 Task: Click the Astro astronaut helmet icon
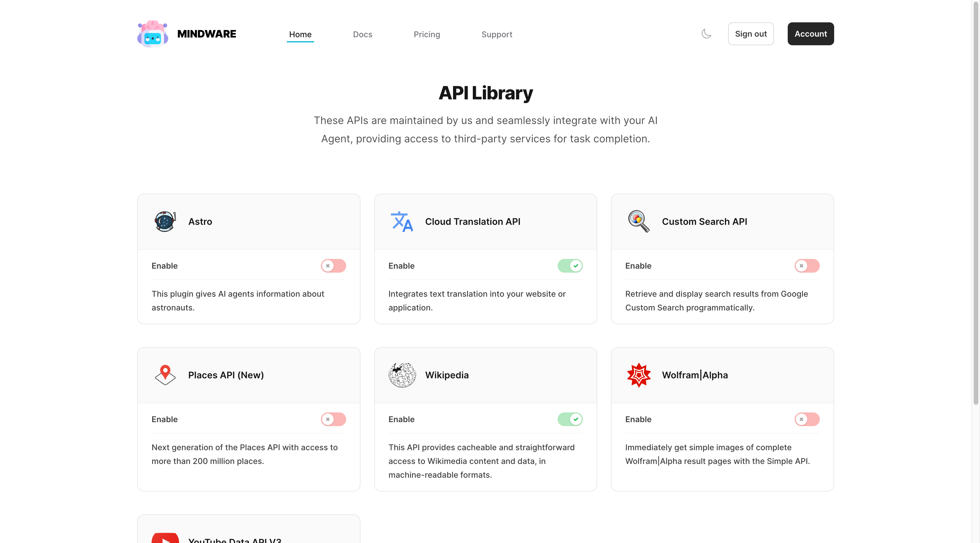[x=165, y=221]
